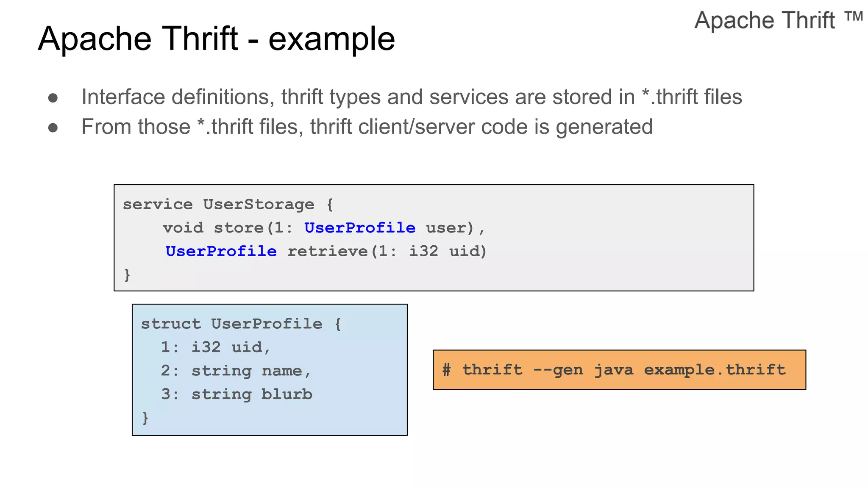Click 'retrieve(1: i32 uid)' text

pyautogui.click(x=387, y=251)
